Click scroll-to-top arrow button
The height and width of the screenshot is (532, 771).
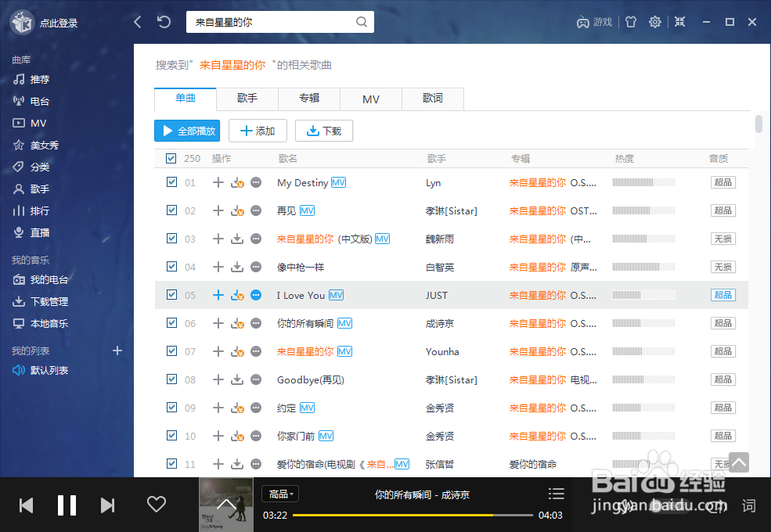739,462
